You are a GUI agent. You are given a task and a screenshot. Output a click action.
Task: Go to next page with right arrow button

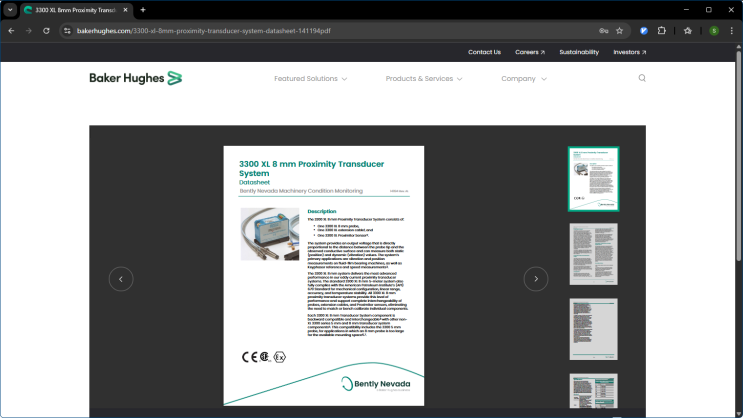(536, 279)
